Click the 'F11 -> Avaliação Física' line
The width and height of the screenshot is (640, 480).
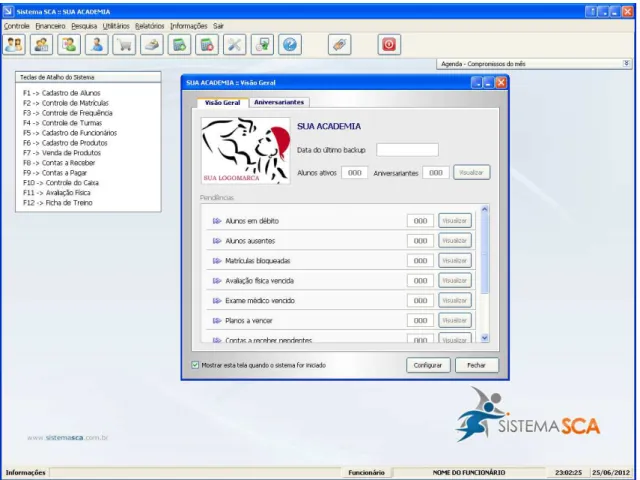pyautogui.click(x=57, y=193)
